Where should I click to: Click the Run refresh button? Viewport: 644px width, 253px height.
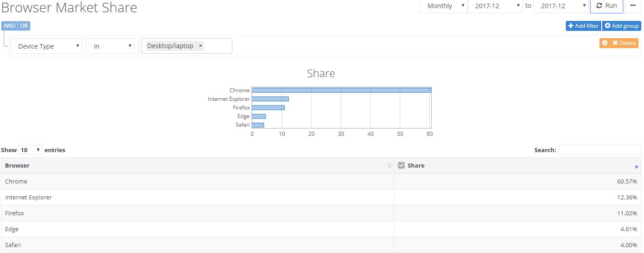pos(606,6)
